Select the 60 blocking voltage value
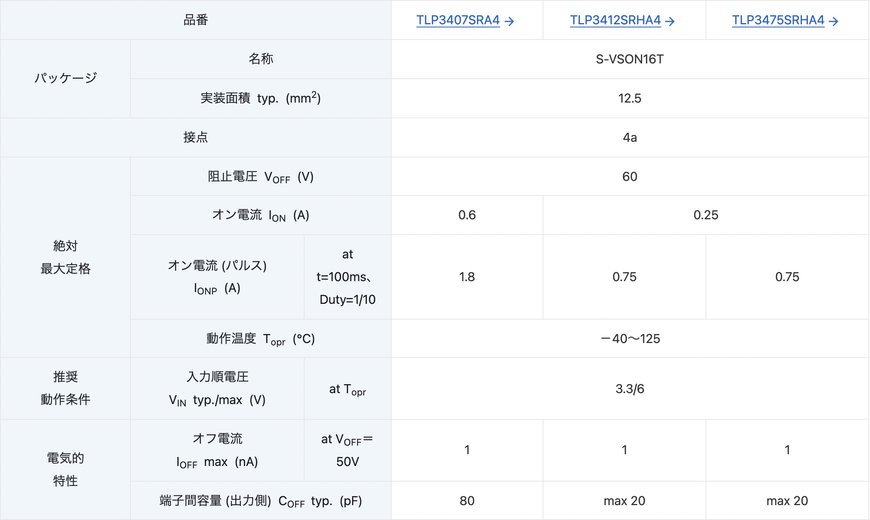The width and height of the screenshot is (870, 520). 630,176
